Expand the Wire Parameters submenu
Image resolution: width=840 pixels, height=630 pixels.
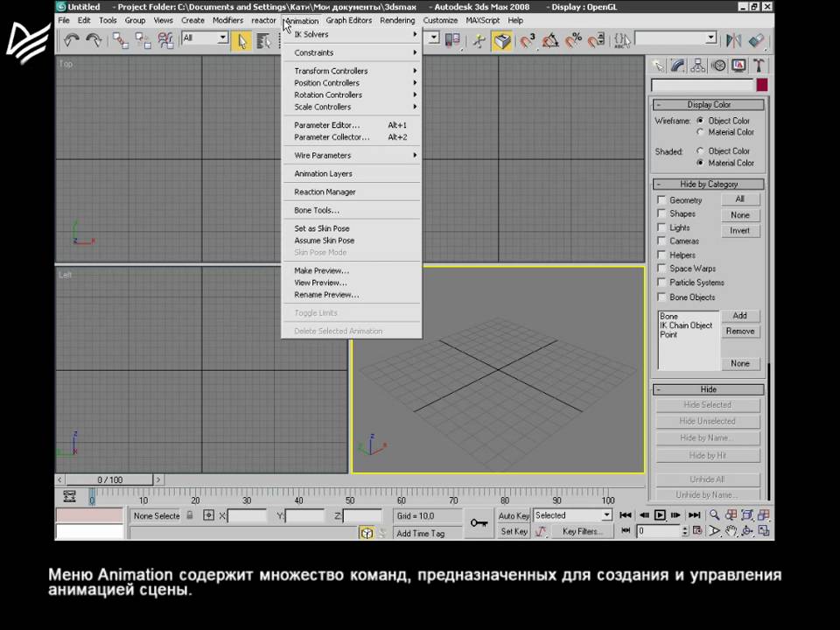(x=352, y=156)
